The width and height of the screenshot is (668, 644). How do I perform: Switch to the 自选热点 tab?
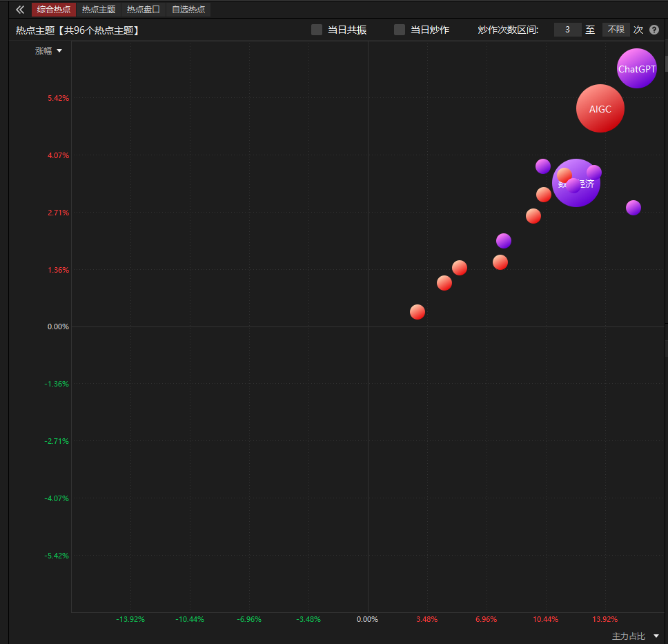[x=188, y=10]
